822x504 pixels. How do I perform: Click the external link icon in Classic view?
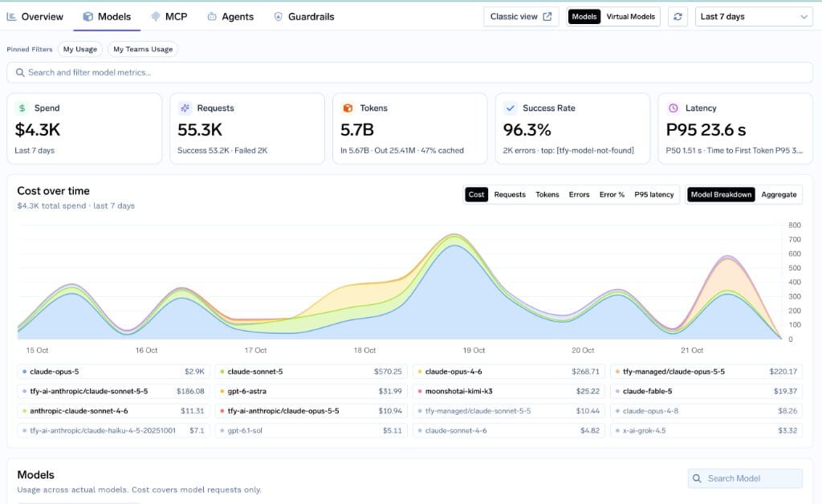tap(547, 17)
